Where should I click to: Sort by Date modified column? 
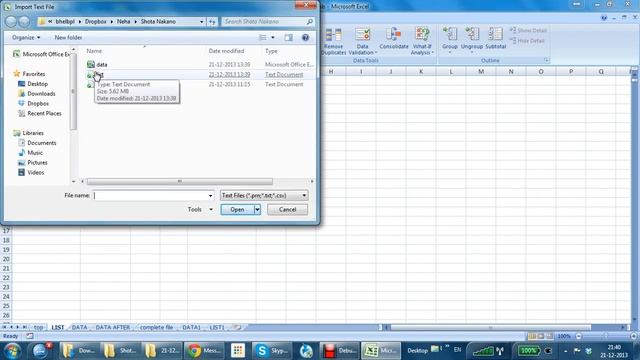pyautogui.click(x=227, y=51)
